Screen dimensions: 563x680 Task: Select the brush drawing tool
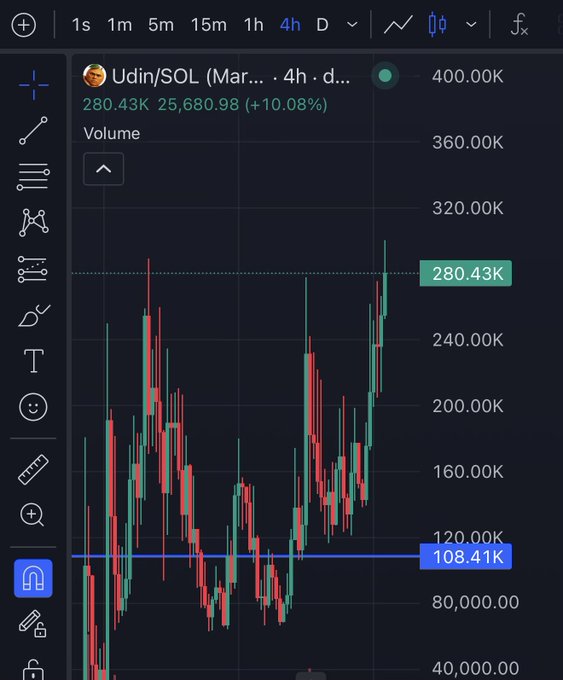pos(34,316)
